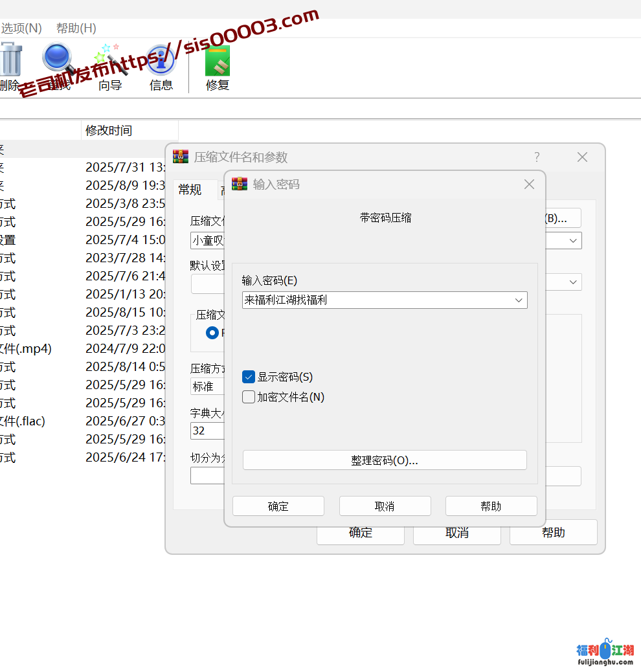Open the 选项(N) menu
The height and width of the screenshot is (672, 641).
click(21, 28)
